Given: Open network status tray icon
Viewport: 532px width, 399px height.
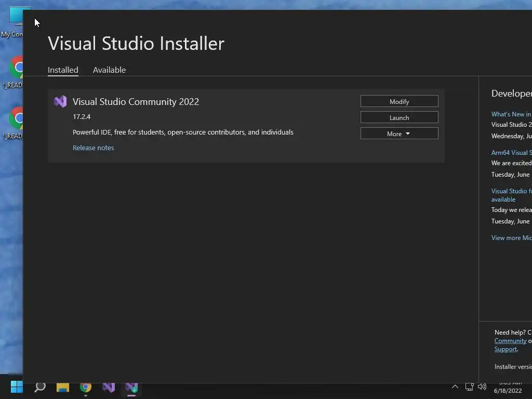Looking at the screenshot, I should tap(469, 387).
